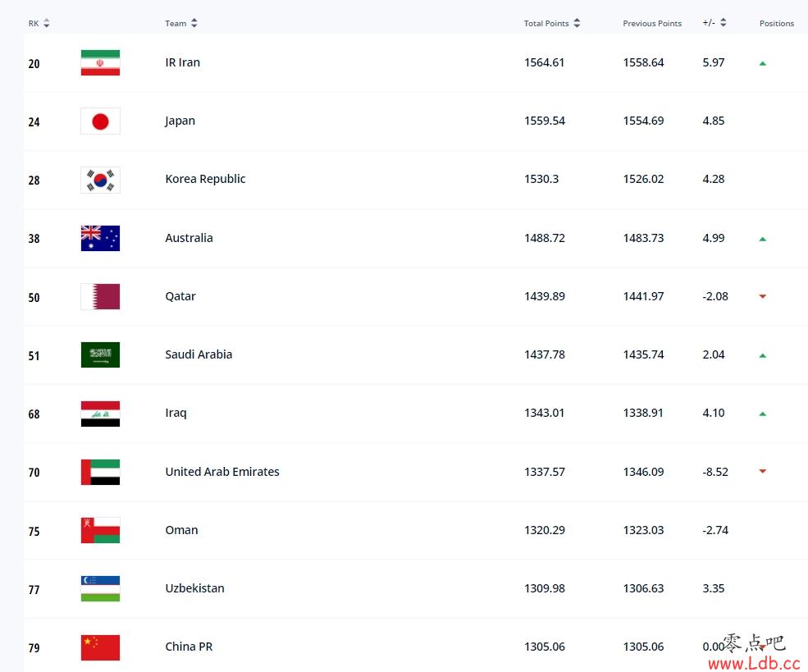Screen dimensions: 808x672
Task: Click the Previous Points column header
Action: (x=652, y=23)
